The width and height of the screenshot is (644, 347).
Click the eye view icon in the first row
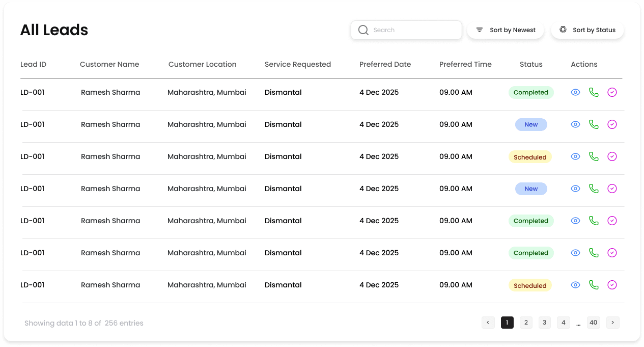[575, 92]
